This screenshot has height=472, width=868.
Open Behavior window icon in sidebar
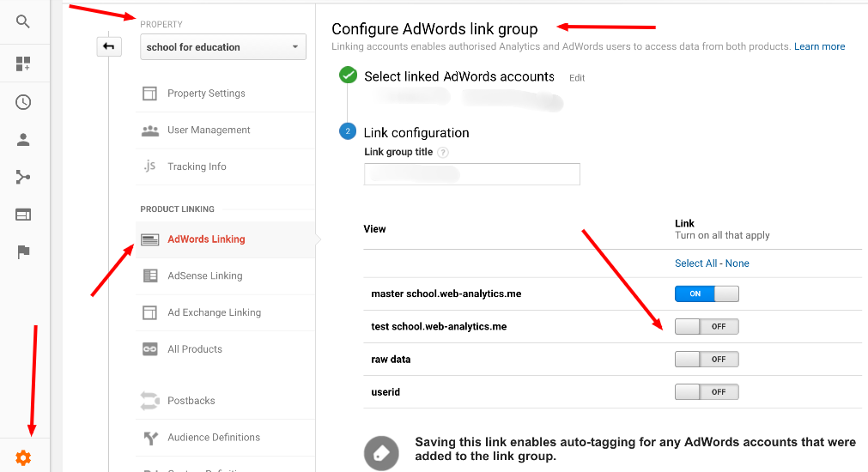[x=23, y=215]
